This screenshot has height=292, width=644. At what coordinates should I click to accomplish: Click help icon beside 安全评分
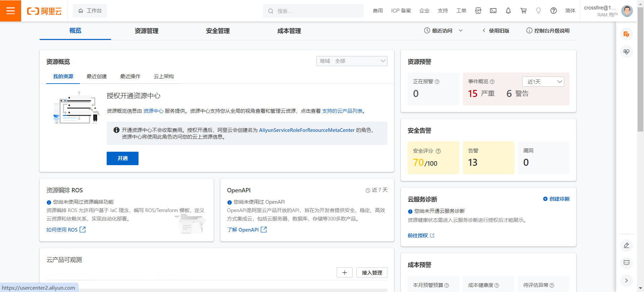click(x=438, y=151)
